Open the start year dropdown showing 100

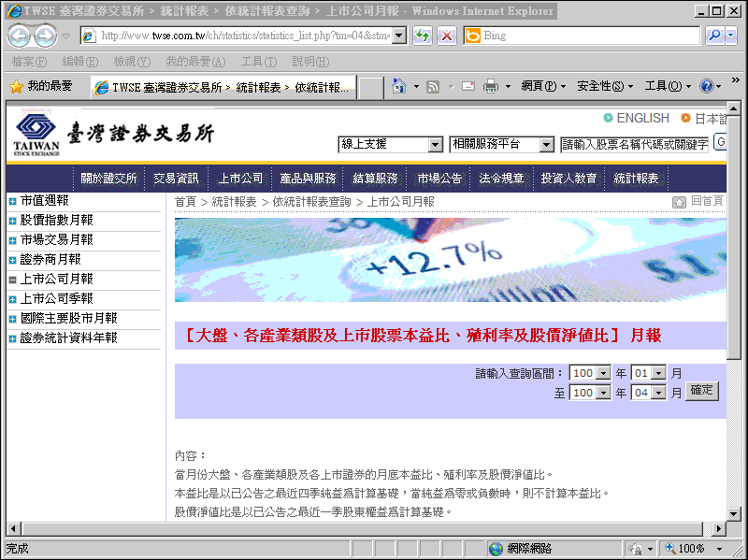point(590,373)
